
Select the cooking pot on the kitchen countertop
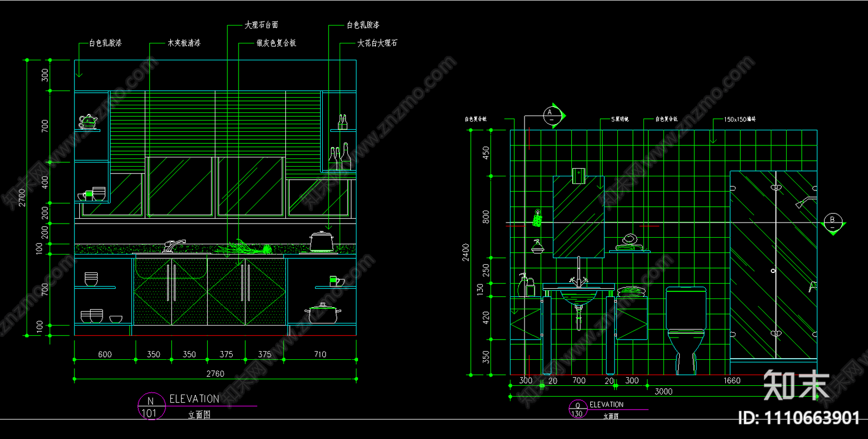[x=322, y=241]
